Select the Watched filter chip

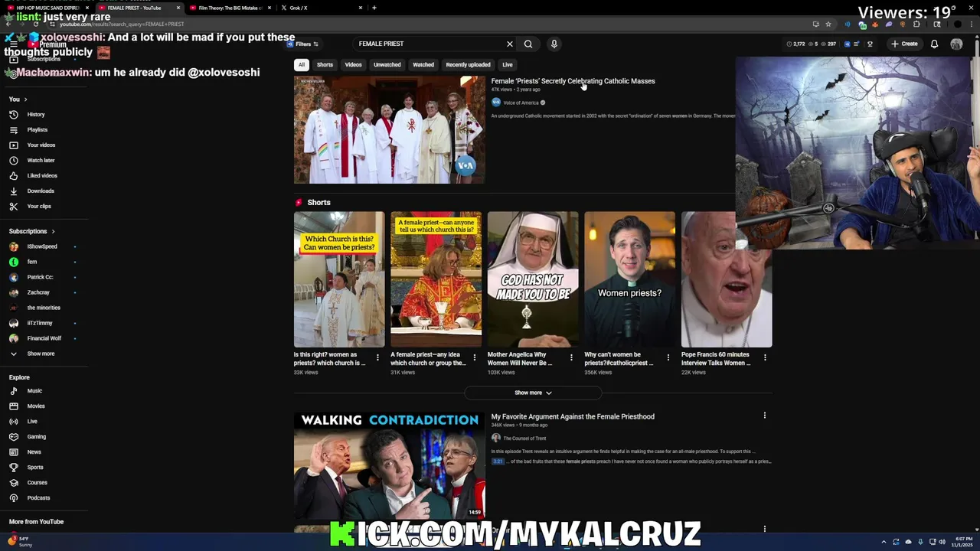[423, 65]
